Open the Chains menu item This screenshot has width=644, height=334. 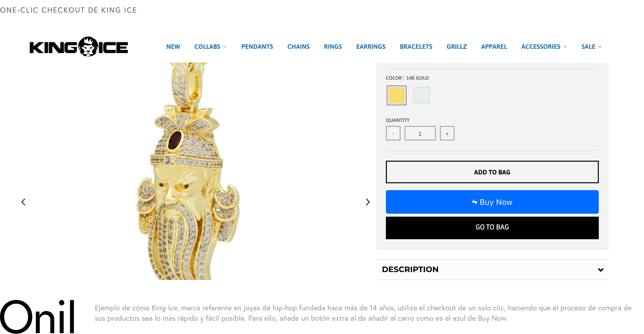(x=298, y=47)
